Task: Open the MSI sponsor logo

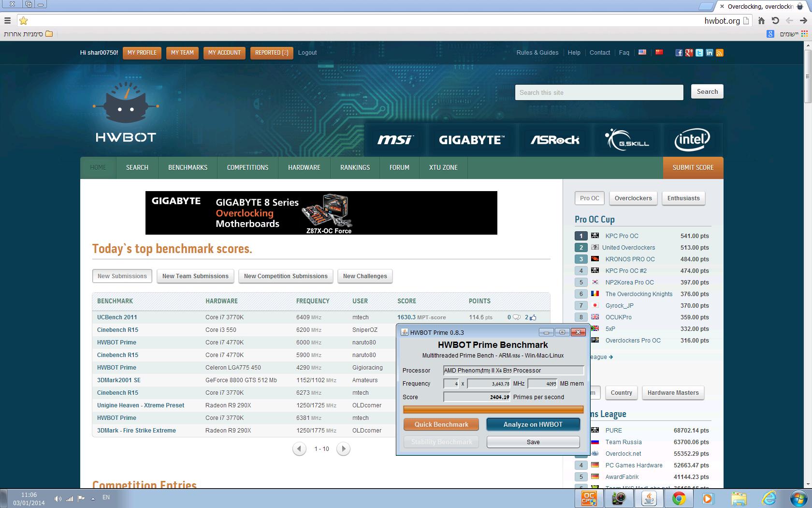Action: pyautogui.click(x=395, y=140)
